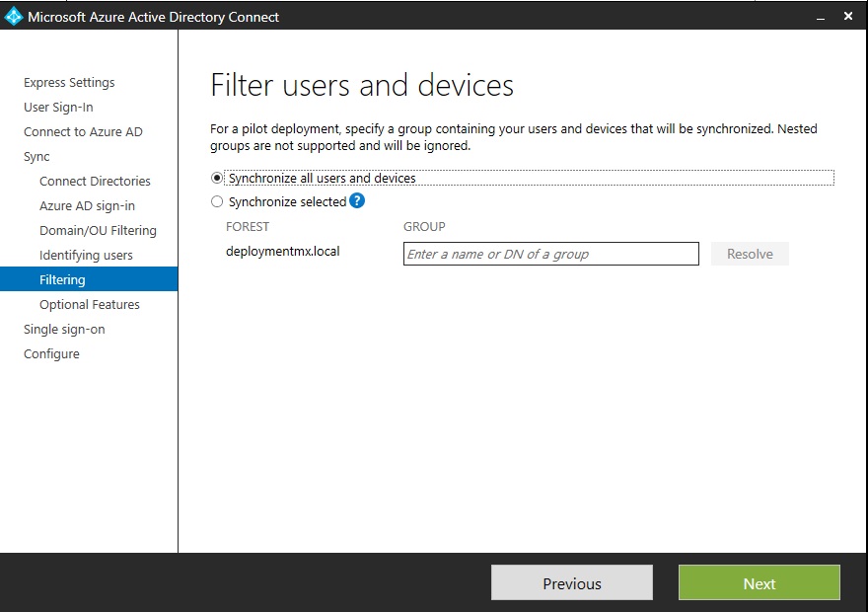Jump to Azure AD sign-in step
Image resolution: width=868 pixels, height=612 pixels.
(x=87, y=206)
